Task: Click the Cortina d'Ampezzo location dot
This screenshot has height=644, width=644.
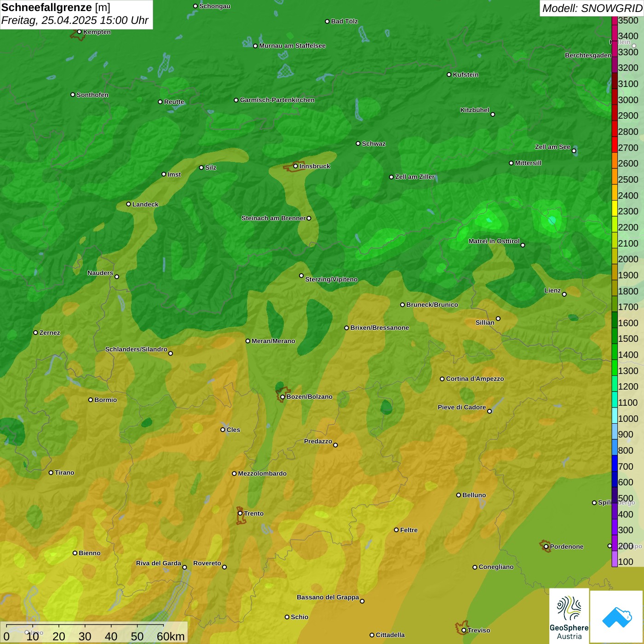Action: pos(442,379)
